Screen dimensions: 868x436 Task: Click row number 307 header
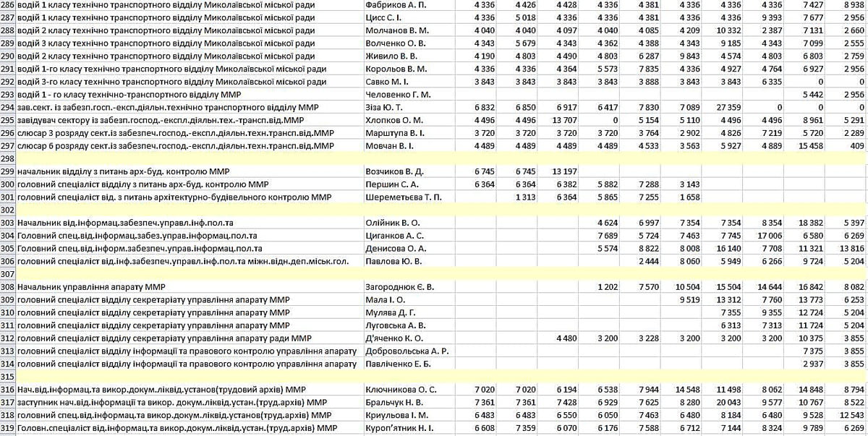pyautogui.click(x=8, y=275)
